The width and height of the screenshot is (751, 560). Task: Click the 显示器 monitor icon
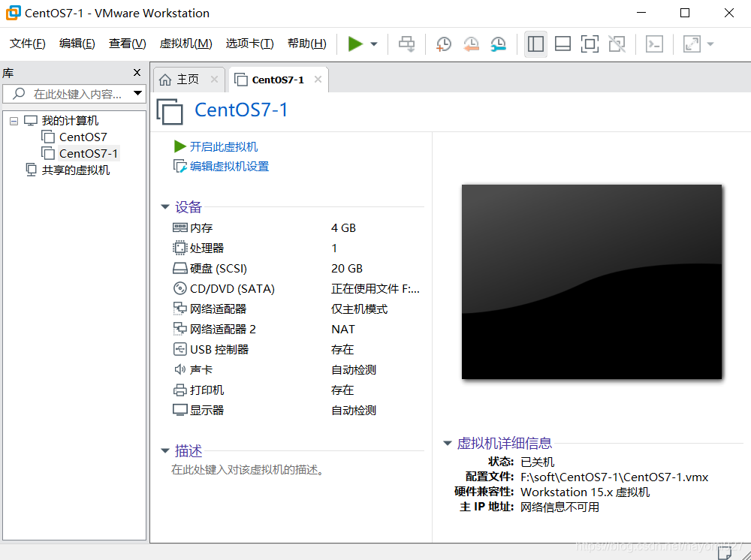point(179,410)
